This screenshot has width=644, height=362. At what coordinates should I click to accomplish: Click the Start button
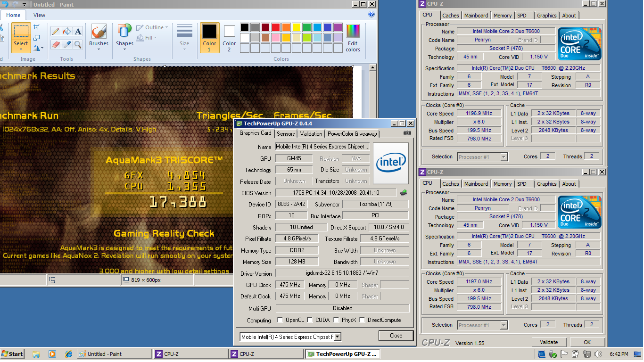(x=12, y=354)
